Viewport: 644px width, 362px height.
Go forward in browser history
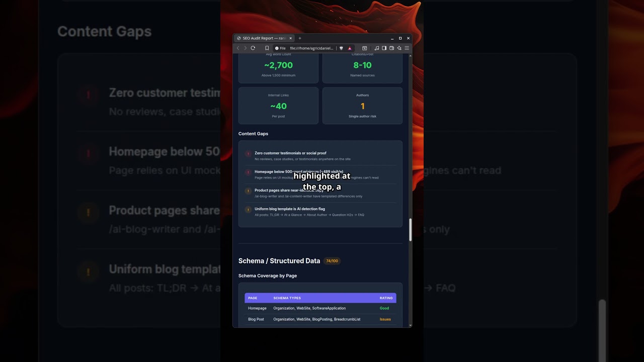pos(246,48)
